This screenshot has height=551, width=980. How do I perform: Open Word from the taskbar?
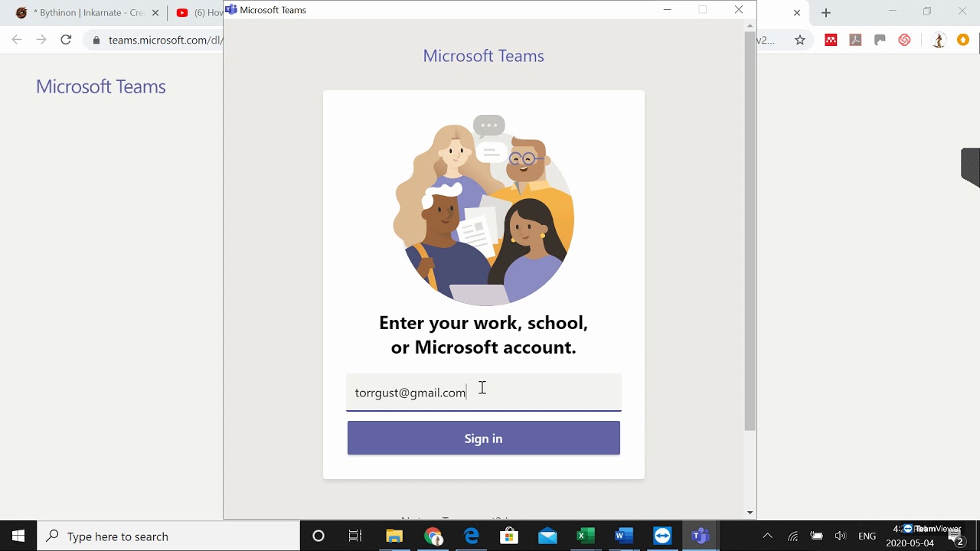pos(624,536)
